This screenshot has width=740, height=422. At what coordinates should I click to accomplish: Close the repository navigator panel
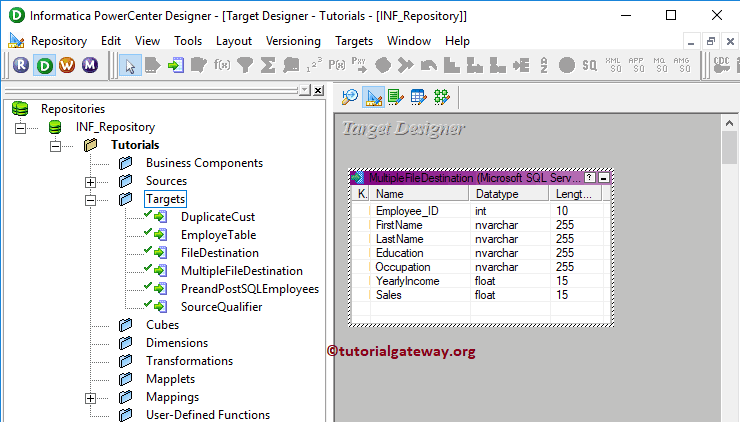tap(319, 90)
